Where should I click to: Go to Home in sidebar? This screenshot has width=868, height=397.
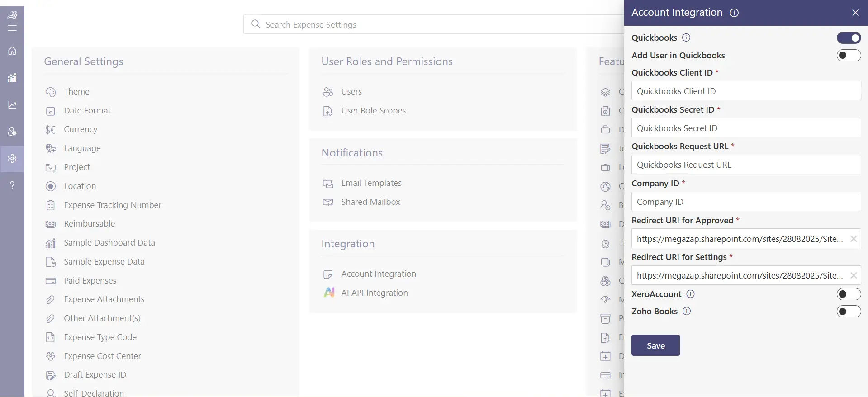tap(12, 51)
